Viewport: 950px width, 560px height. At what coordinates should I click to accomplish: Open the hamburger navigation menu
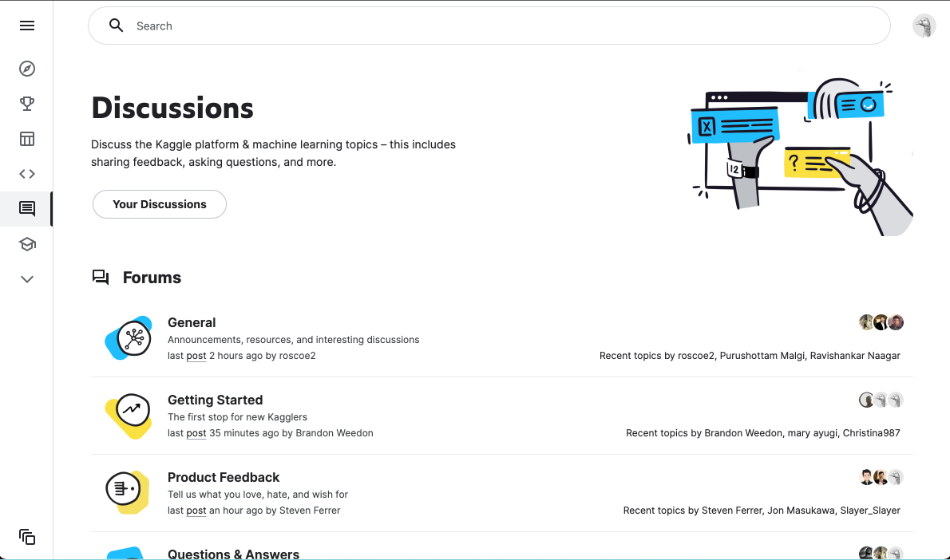26,26
